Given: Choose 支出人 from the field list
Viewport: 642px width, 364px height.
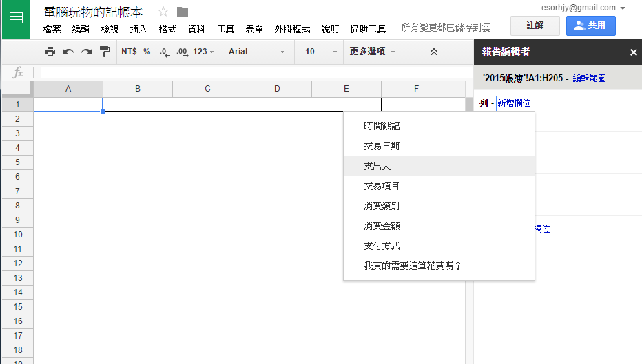Looking at the screenshot, I should [439, 166].
